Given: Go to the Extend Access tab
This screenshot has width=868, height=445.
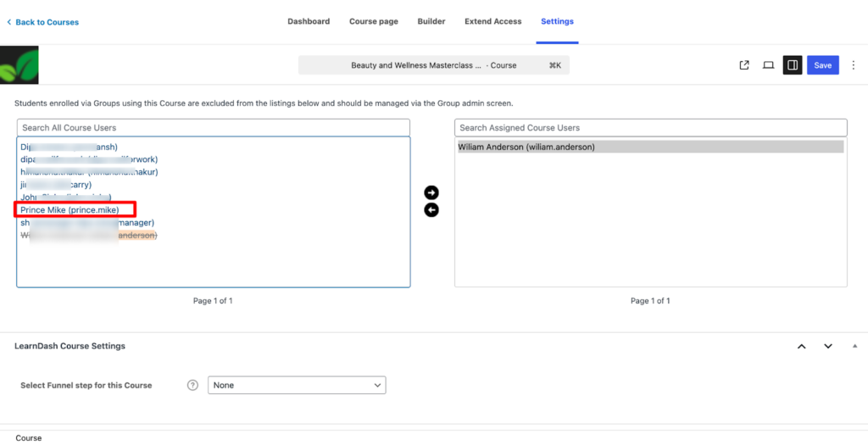Looking at the screenshot, I should coord(492,21).
